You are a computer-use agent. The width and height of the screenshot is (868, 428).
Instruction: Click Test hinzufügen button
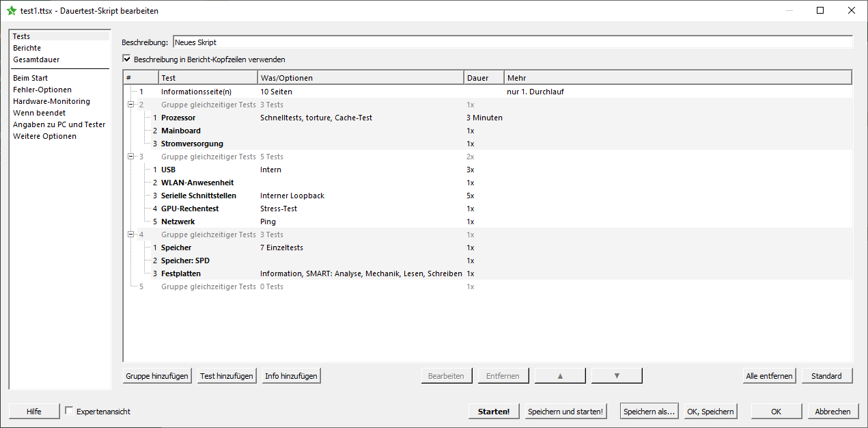tap(227, 375)
